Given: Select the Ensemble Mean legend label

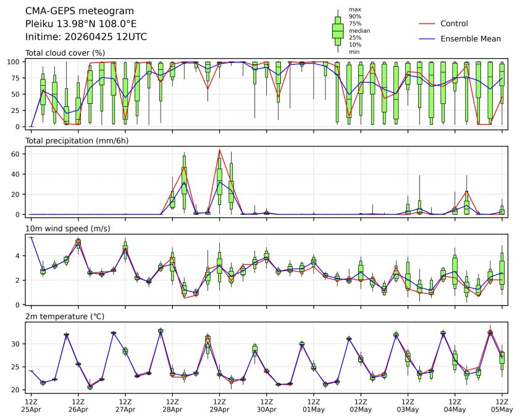Looking at the screenshot, I should pyautogui.click(x=471, y=39).
